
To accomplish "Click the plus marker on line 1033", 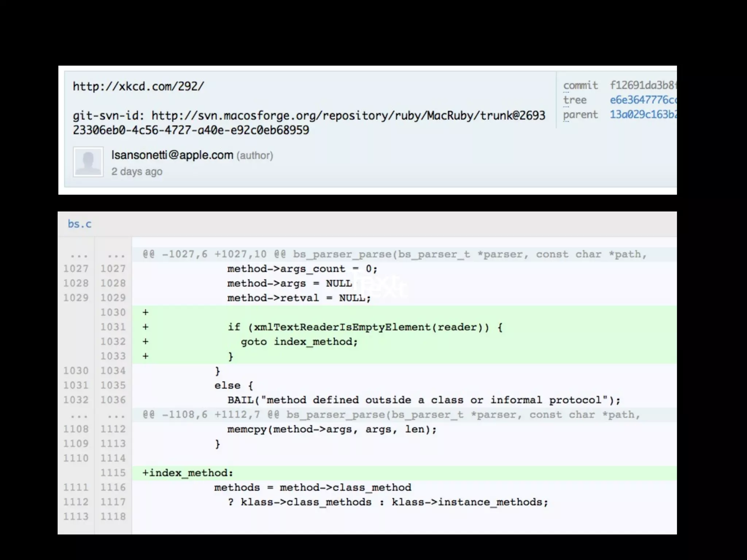I will tap(146, 356).
